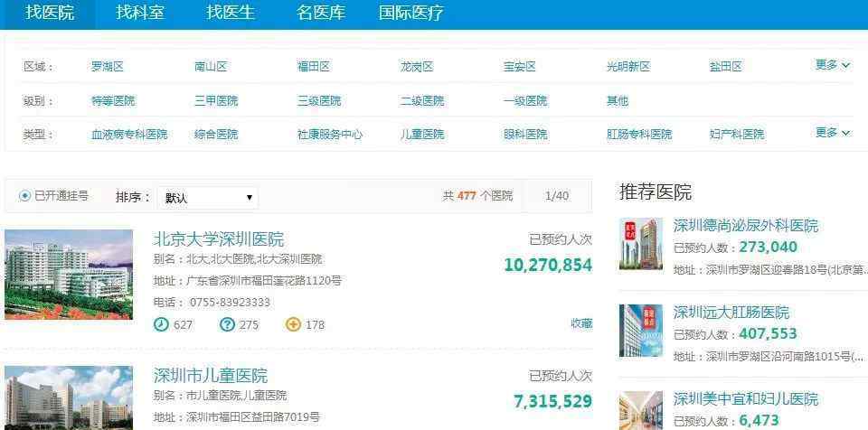Screen dimensions: 868x430
Task: Open recommended 深圳美中宜和妇儿医院 link
Action: 746,399
